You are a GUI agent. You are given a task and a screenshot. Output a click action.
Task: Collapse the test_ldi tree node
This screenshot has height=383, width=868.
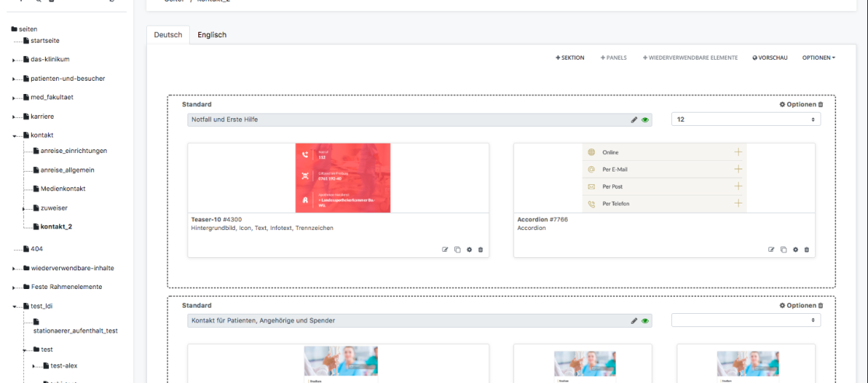pyautogui.click(x=14, y=307)
